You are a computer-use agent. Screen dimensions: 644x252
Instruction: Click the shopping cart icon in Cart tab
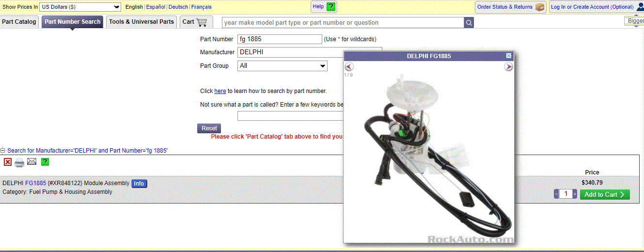click(202, 22)
